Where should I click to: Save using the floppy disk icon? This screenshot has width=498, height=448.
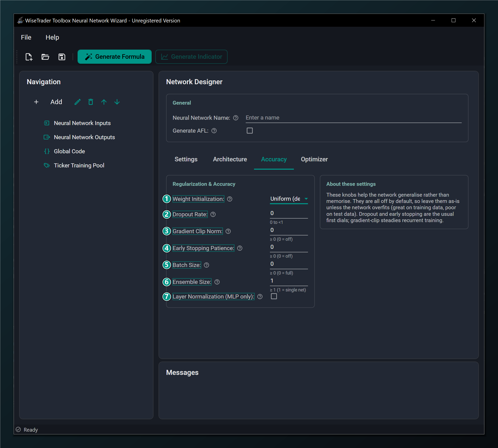62,57
